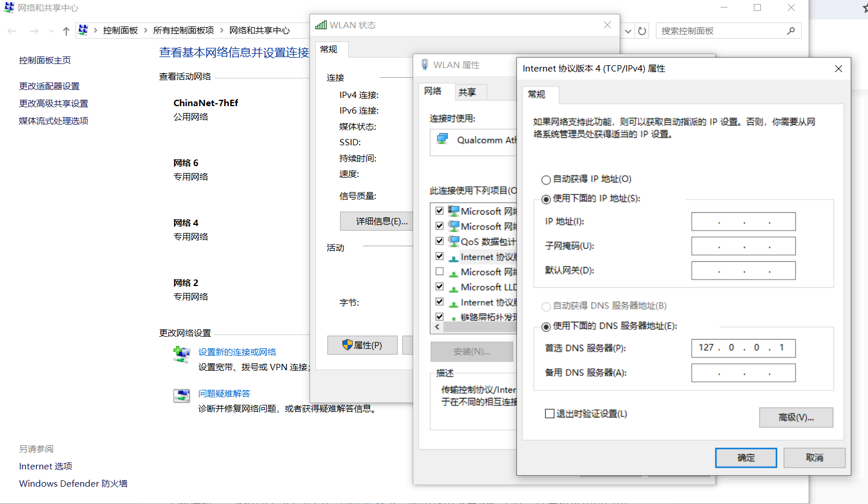Image resolution: width=868 pixels, height=504 pixels.
Task: Open Internet 选项 link
Action: [x=46, y=466]
